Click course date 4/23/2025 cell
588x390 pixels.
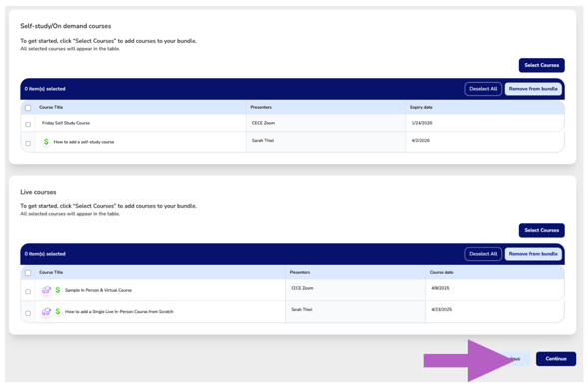coord(442,310)
